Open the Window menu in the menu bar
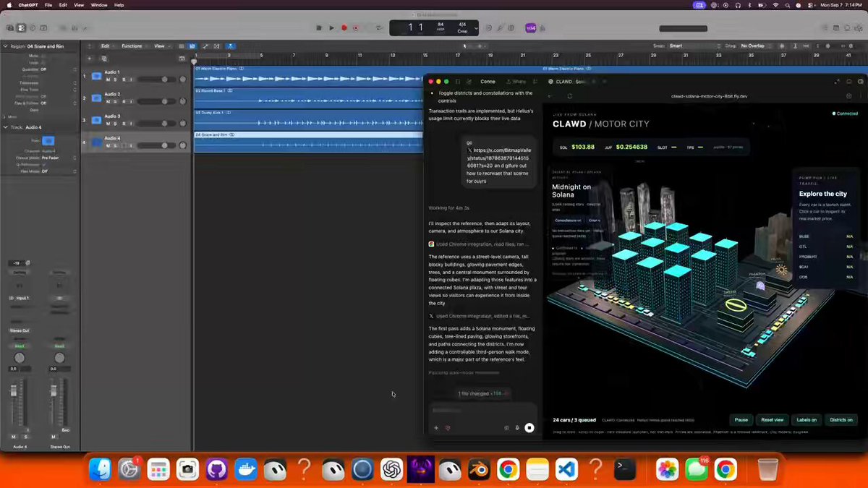 [x=99, y=5]
